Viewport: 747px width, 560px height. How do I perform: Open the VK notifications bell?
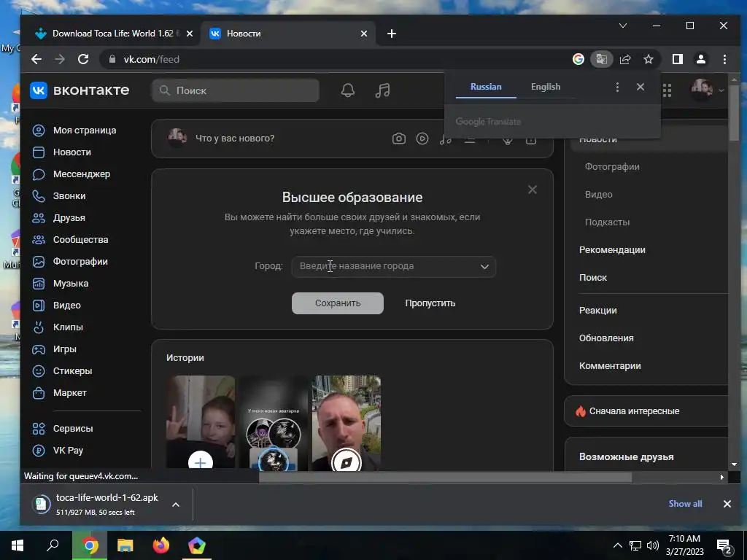[x=348, y=90]
